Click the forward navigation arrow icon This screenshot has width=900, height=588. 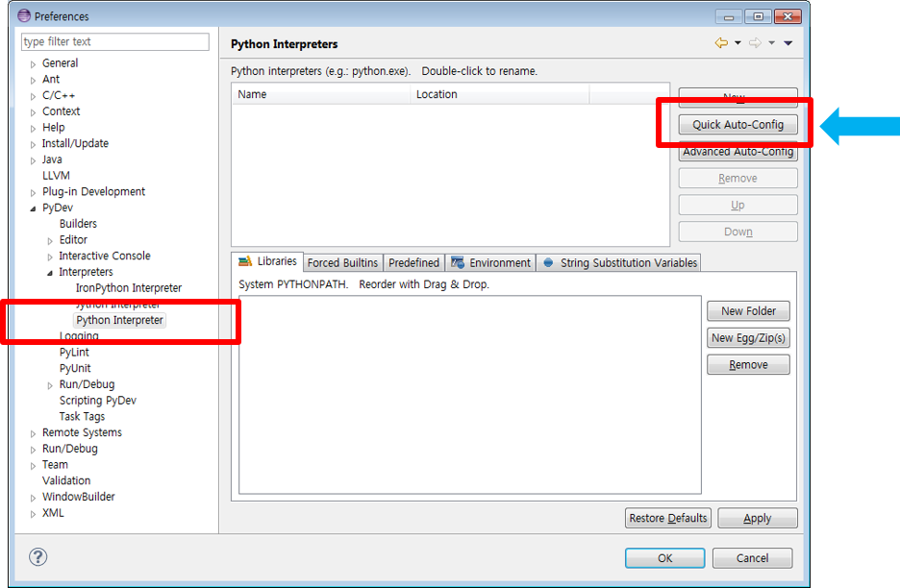(755, 43)
